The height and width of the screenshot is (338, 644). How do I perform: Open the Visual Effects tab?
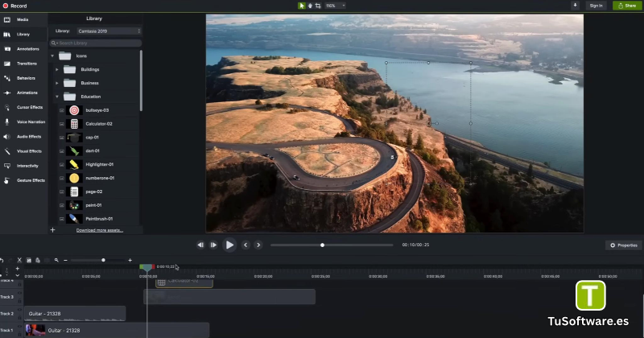pyautogui.click(x=23, y=151)
